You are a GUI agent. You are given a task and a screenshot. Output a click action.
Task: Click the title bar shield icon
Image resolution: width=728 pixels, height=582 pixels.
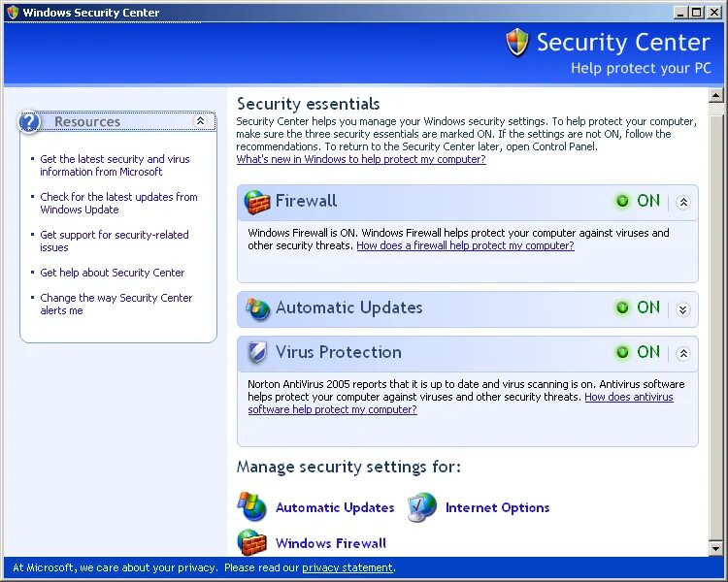pyautogui.click(x=13, y=12)
